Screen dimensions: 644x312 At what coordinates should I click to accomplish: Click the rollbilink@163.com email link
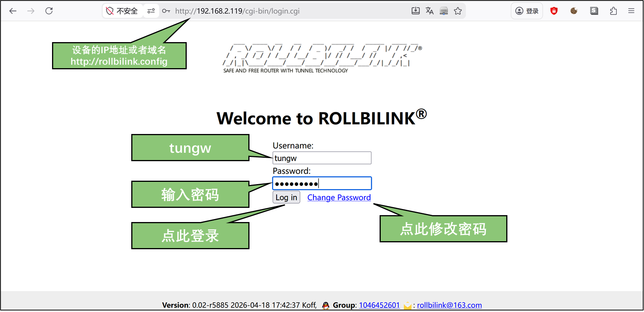coord(449,305)
